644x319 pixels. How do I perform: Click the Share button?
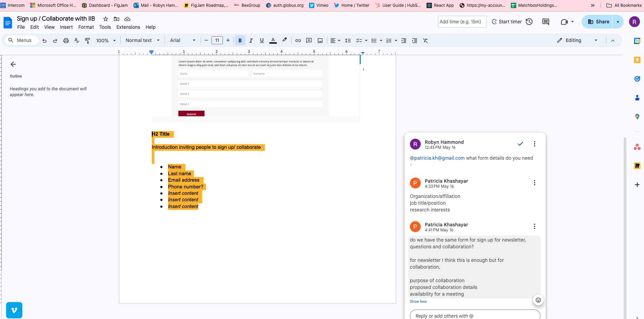coord(598,22)
